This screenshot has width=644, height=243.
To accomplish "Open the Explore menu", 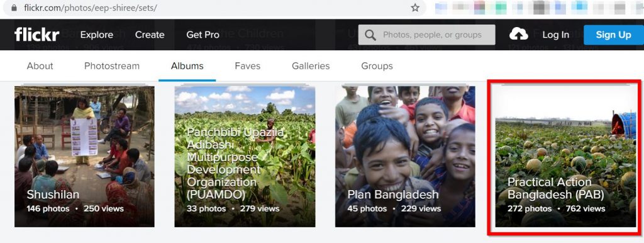I will tap(96, 35).
